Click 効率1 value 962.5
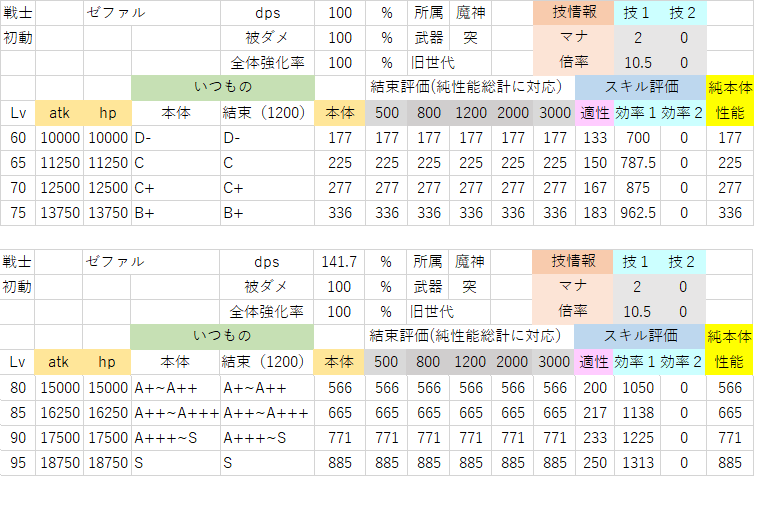This screenshot has width=782, height=510. pyautogui.click(x=638, y=213)
